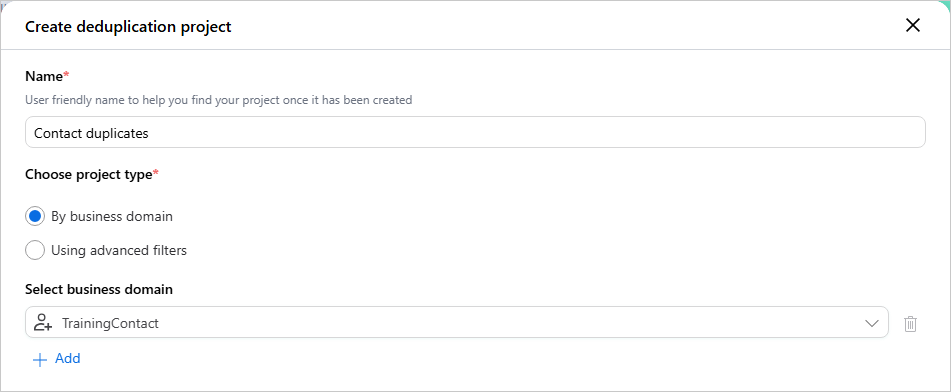The height and width of the screenshot is (392, 951).
Task: Focus the Name field containing Contact duplicates
Action: pos(475,132)
